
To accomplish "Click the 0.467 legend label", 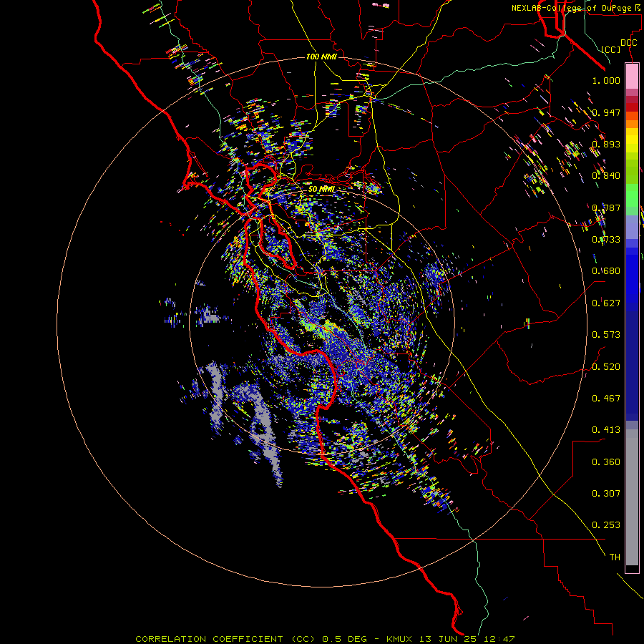I will [606, 399].
